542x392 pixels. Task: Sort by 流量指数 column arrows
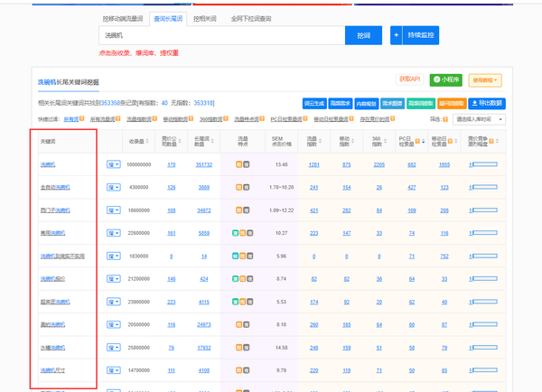pyautogui.click(x=320, y=141)
